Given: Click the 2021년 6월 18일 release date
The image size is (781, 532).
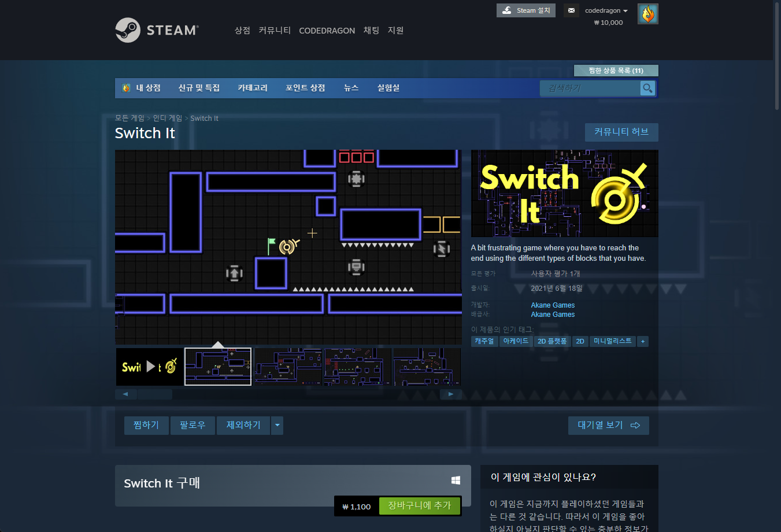Looking at the screenshot, I should coord(557,288).
